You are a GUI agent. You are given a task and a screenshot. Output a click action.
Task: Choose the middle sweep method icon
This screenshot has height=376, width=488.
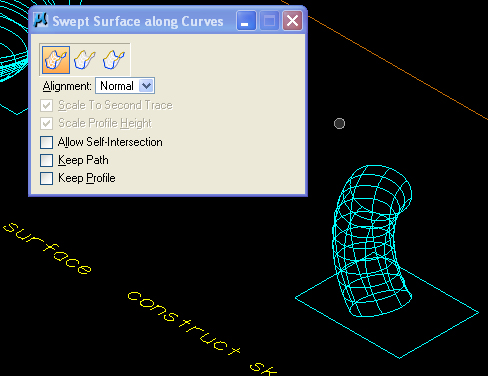click(x=85, y=60)
